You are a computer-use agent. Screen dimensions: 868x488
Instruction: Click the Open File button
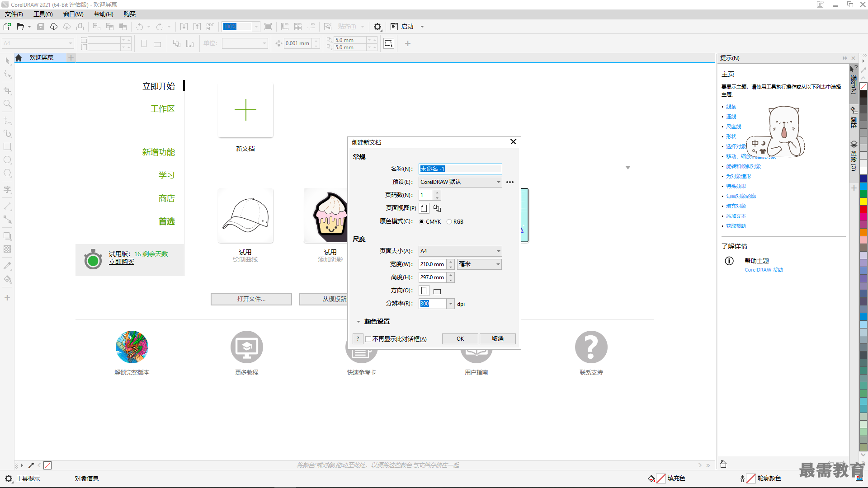tap(251, 299)
